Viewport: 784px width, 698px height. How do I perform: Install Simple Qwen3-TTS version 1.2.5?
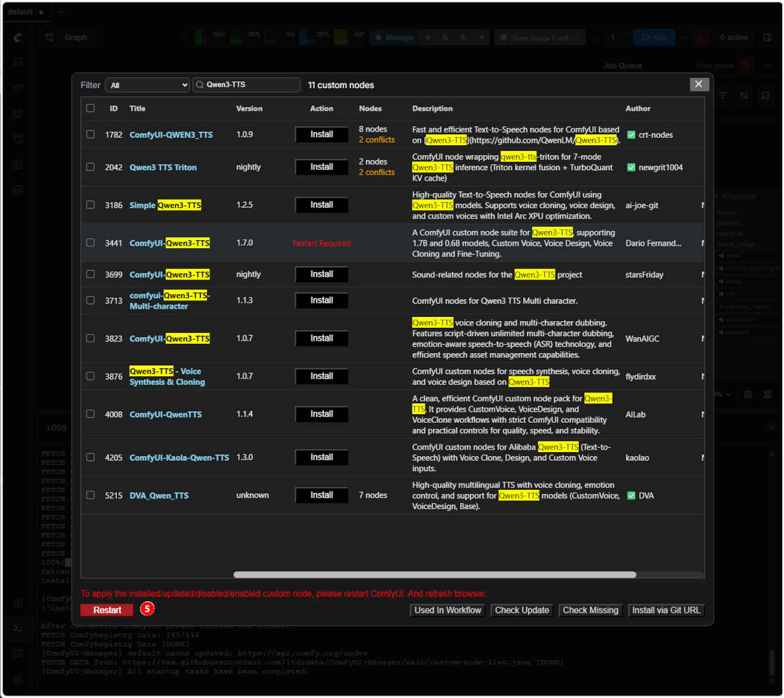[322, 205]
